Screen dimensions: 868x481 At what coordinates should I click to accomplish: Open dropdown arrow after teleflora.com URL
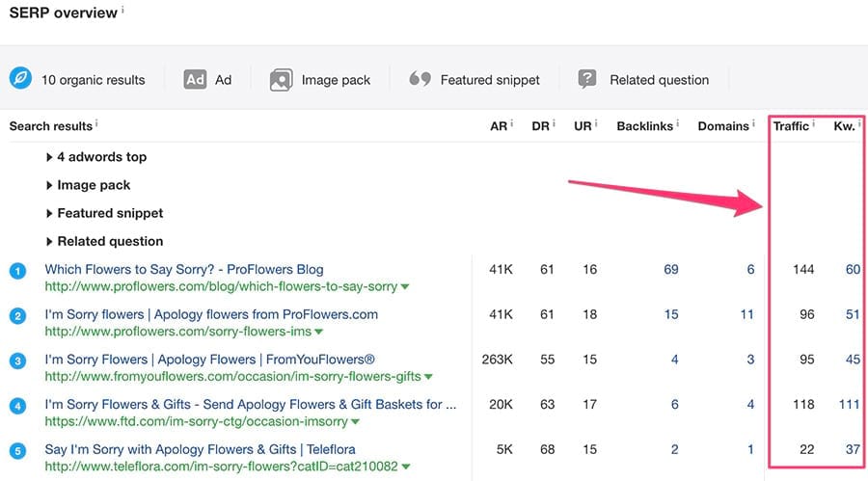coord(404,468)
